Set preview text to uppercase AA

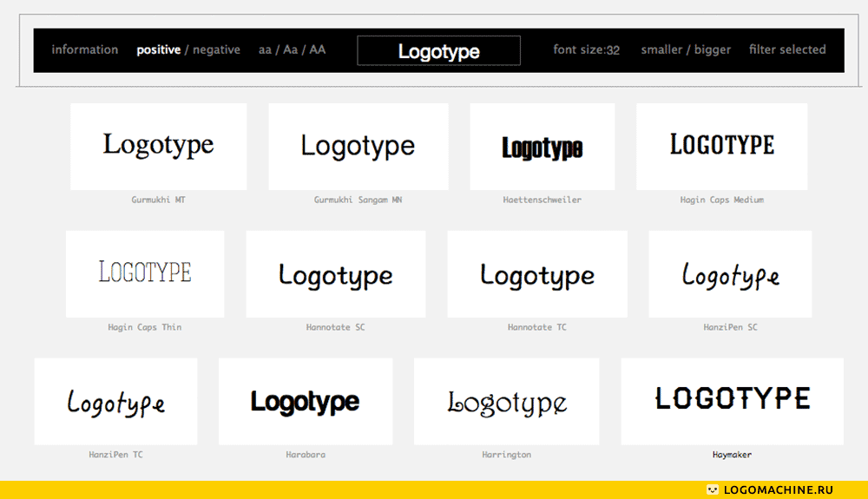point(317,49)
